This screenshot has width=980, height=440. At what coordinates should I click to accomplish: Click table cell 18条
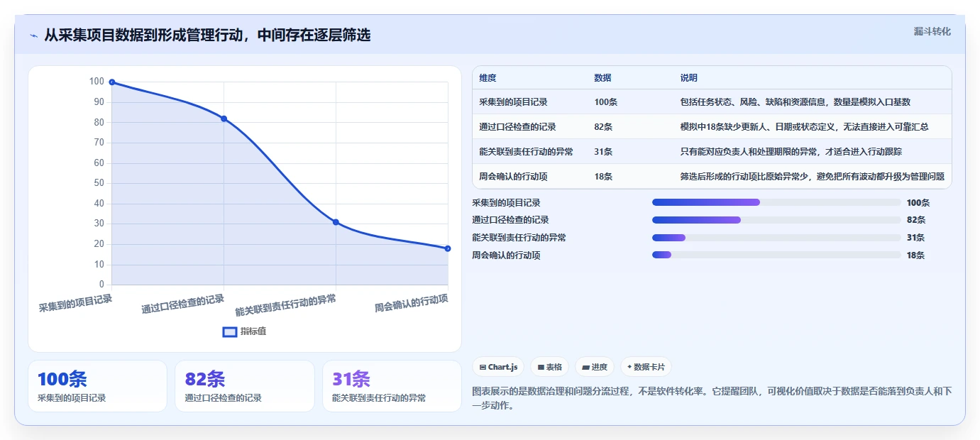click(604, 176)
